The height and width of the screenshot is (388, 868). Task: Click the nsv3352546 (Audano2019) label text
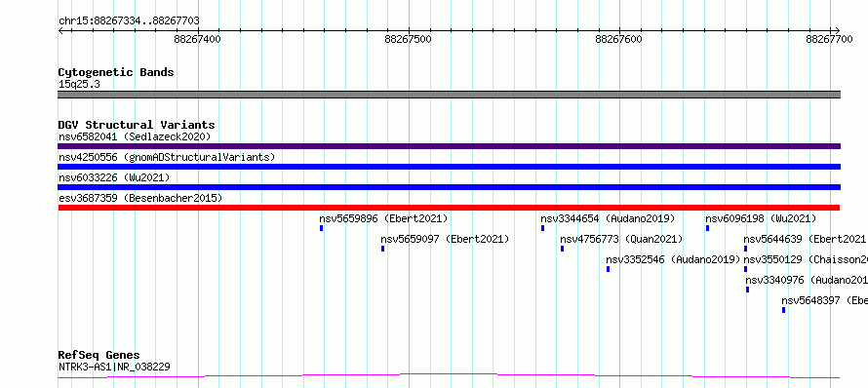click(x=673, y=259)
